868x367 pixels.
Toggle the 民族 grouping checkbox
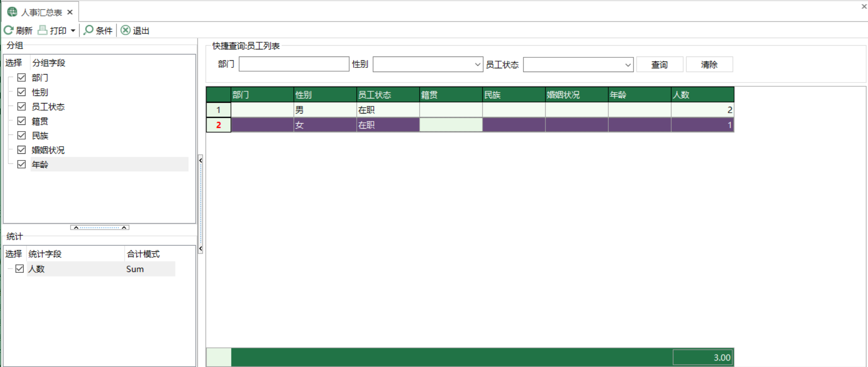point(21,135)
